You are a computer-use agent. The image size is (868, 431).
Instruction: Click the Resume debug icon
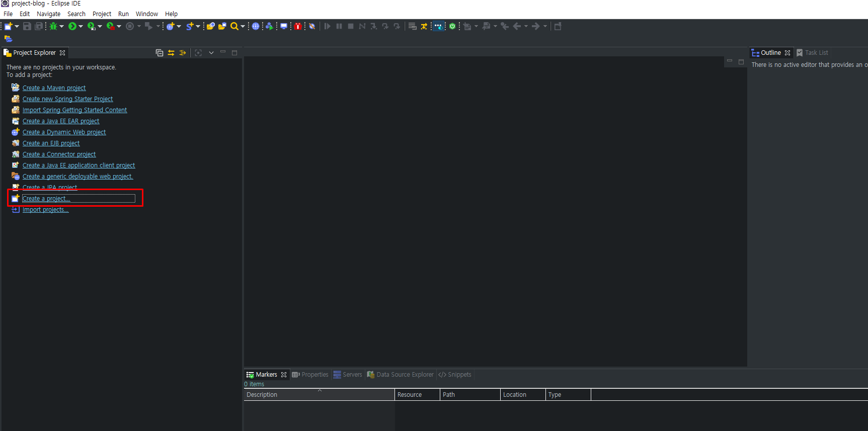click(x=328, y=26)
